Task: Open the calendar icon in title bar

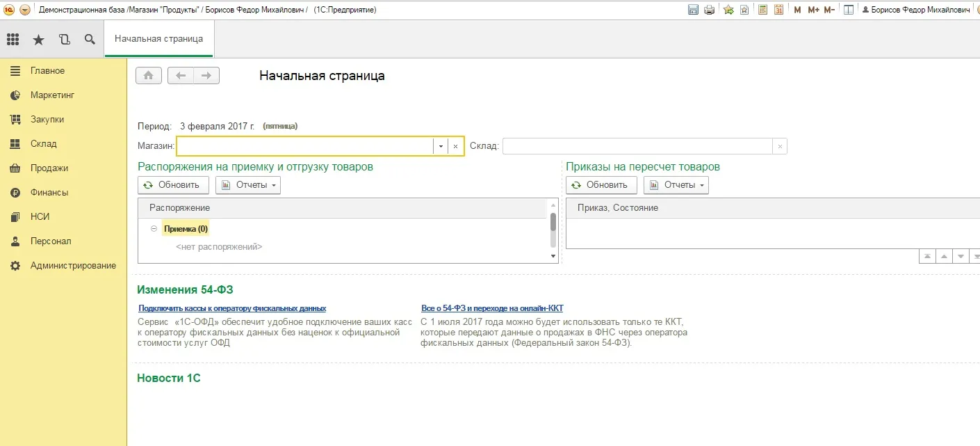Action: click(x=778, y=10)
